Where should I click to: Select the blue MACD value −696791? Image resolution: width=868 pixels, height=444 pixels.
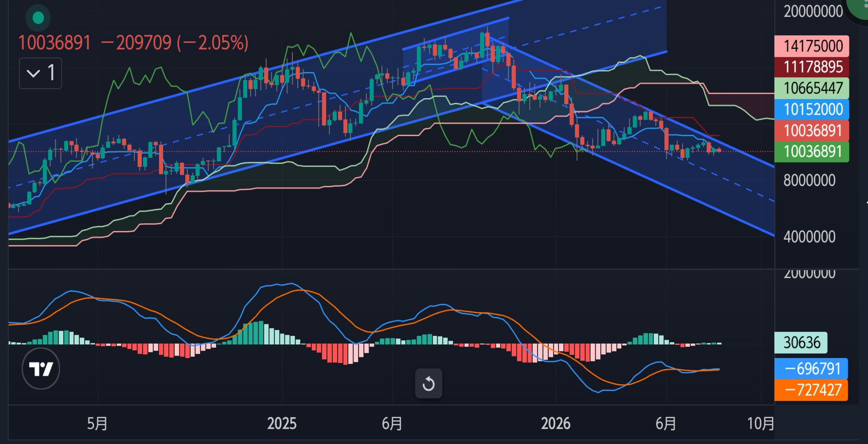[811, 368]
